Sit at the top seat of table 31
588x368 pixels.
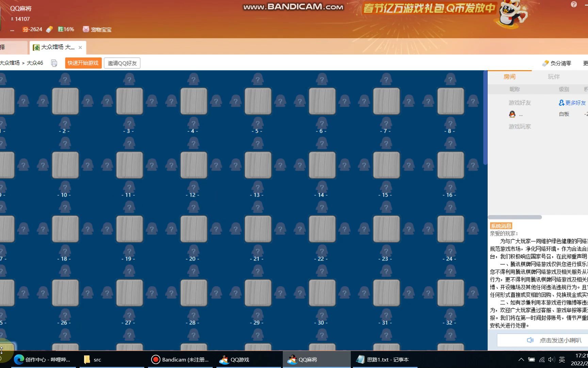point(386,272)
